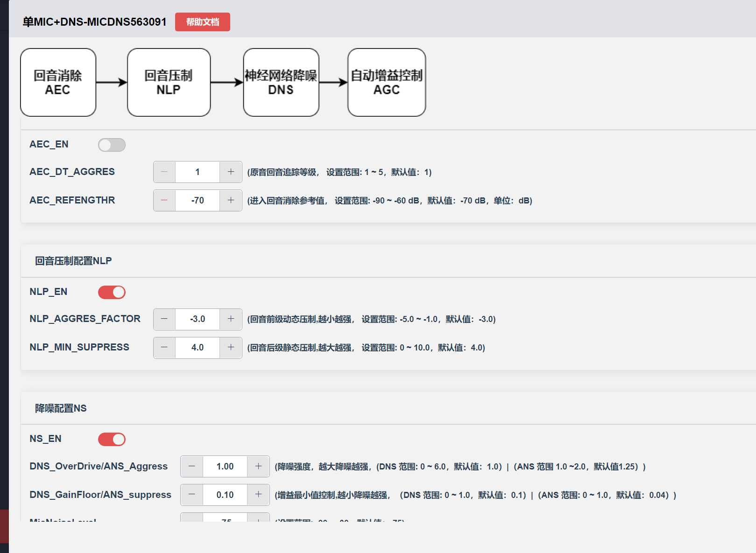Image resolution: width=756 pixels, height=553 pixels.
Task: Click the NLP_MIN_SUPPRESS range description text
Action: pos(366,348)
